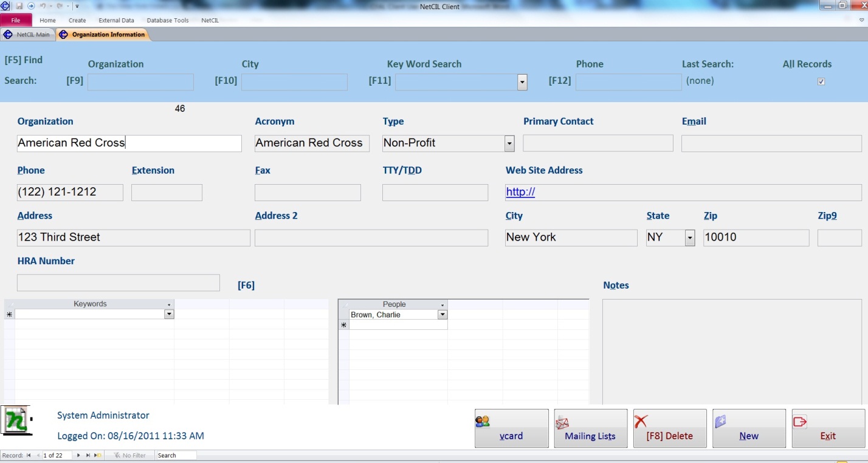Open the Customize Quick Access Toolbar arrow
The image size is (868, 463).
[x=77, y=6]
